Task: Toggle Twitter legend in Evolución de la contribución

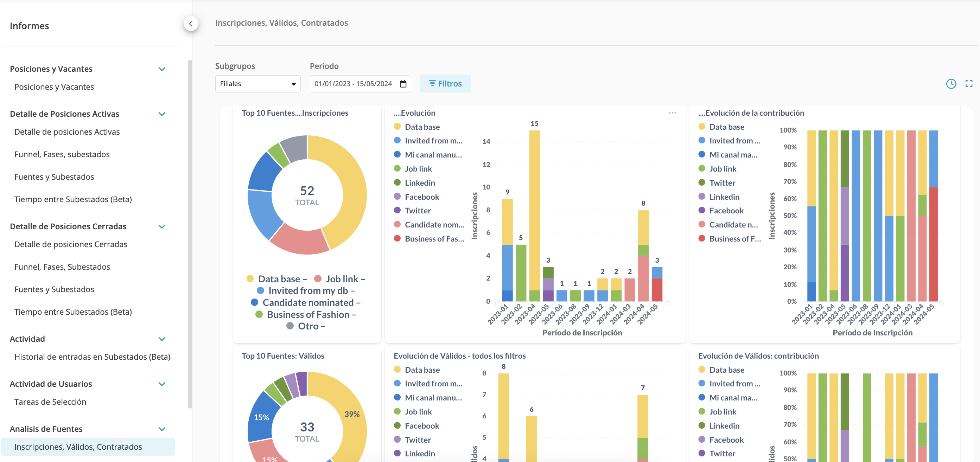Action: pos(722,183)
